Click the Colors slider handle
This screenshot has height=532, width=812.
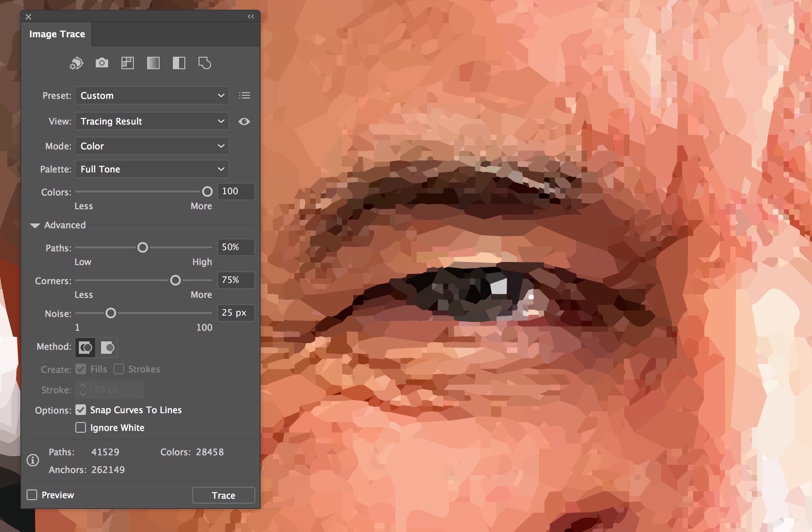(x=207, y=192)
